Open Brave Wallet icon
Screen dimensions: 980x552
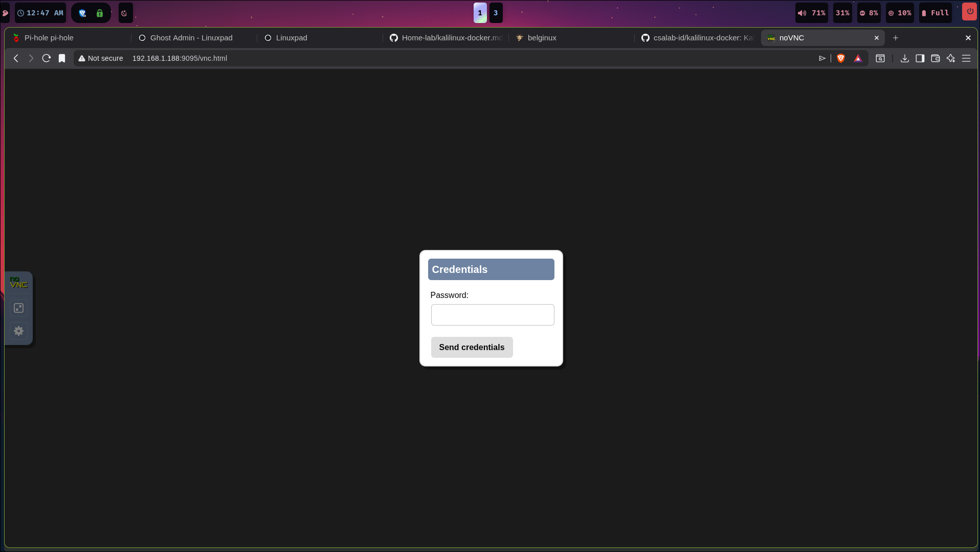click(936, 58)
